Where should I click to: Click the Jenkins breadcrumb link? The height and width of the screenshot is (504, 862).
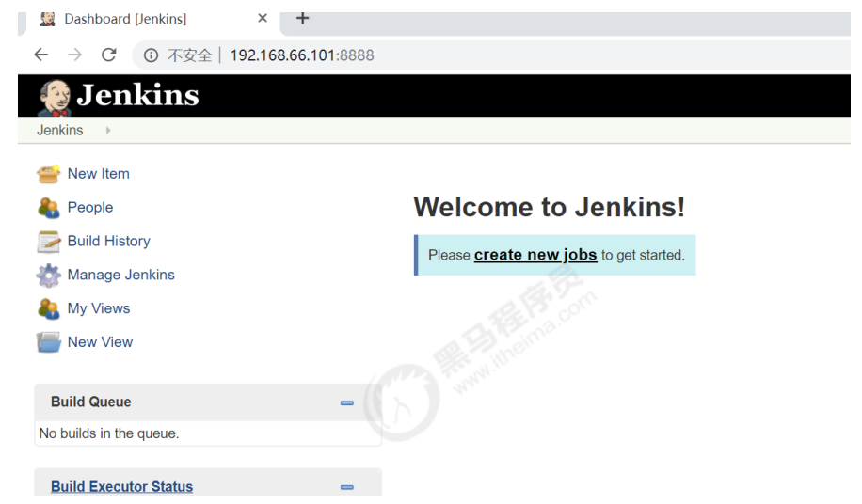tap(60, 131)
